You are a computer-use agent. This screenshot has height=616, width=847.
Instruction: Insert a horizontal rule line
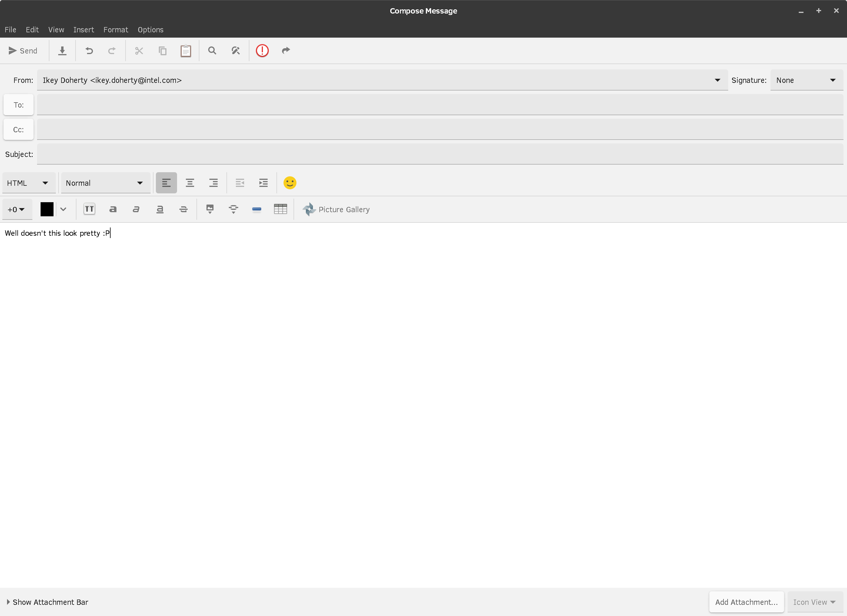257,209
